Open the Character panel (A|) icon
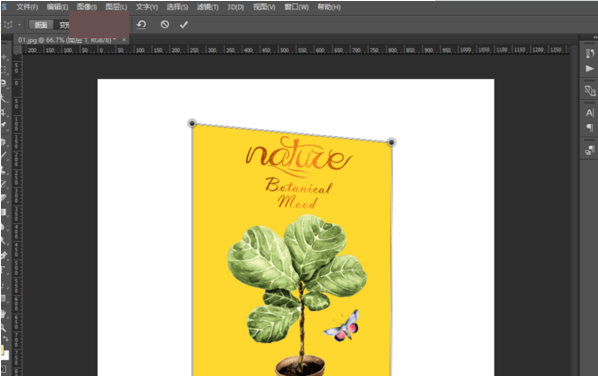 click(590, 112)
